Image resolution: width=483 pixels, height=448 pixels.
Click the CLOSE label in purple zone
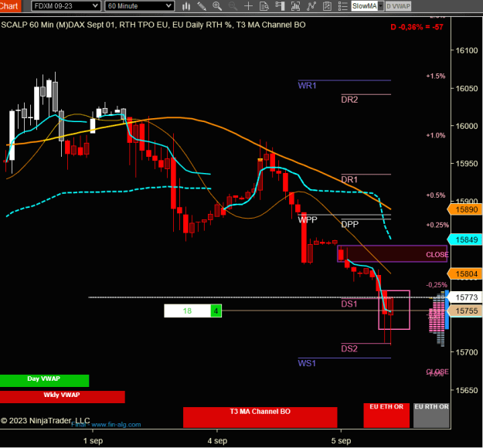(x=437, y=255)
